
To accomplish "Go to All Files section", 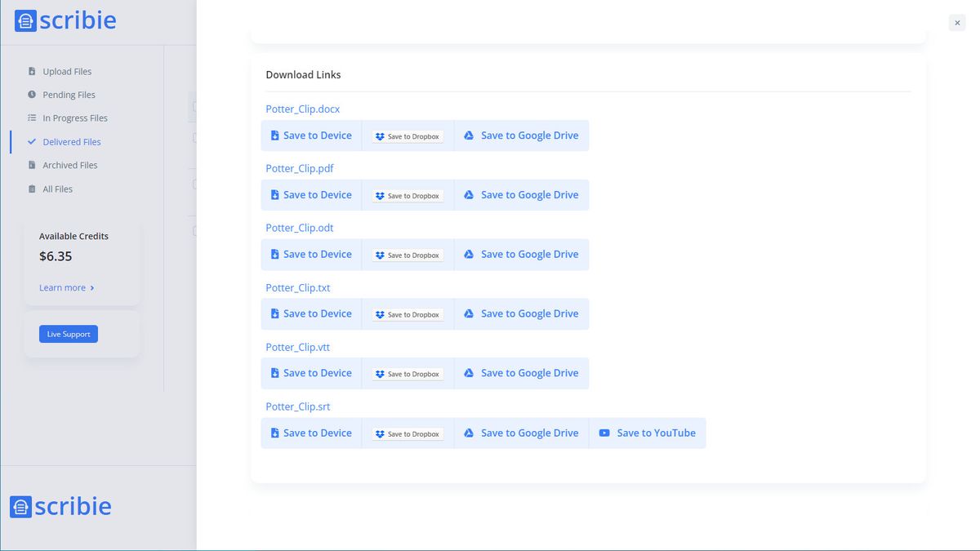I will [57, 189].
